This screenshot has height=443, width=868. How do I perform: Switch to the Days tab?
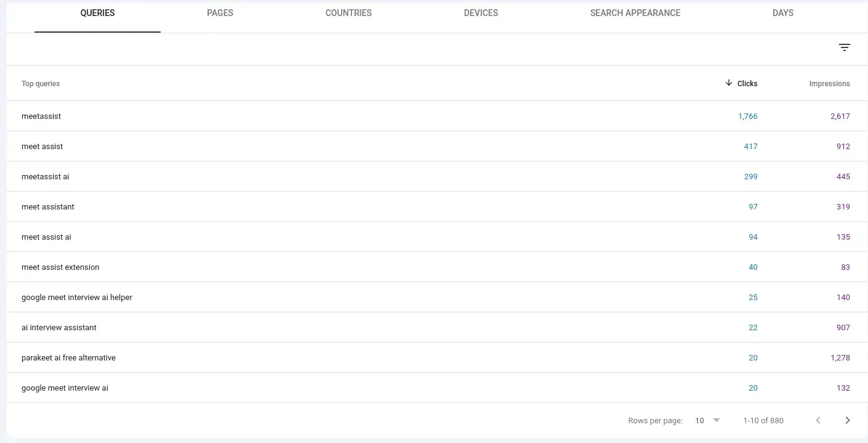(783, 13)
